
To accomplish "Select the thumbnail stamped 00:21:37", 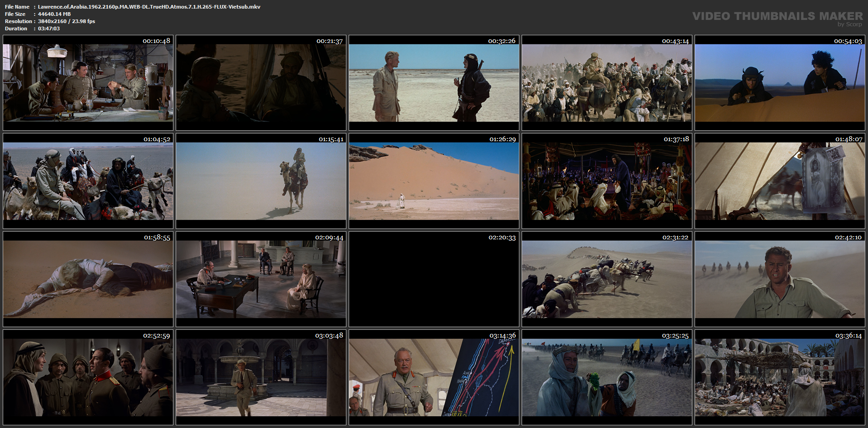I will 261,83.
